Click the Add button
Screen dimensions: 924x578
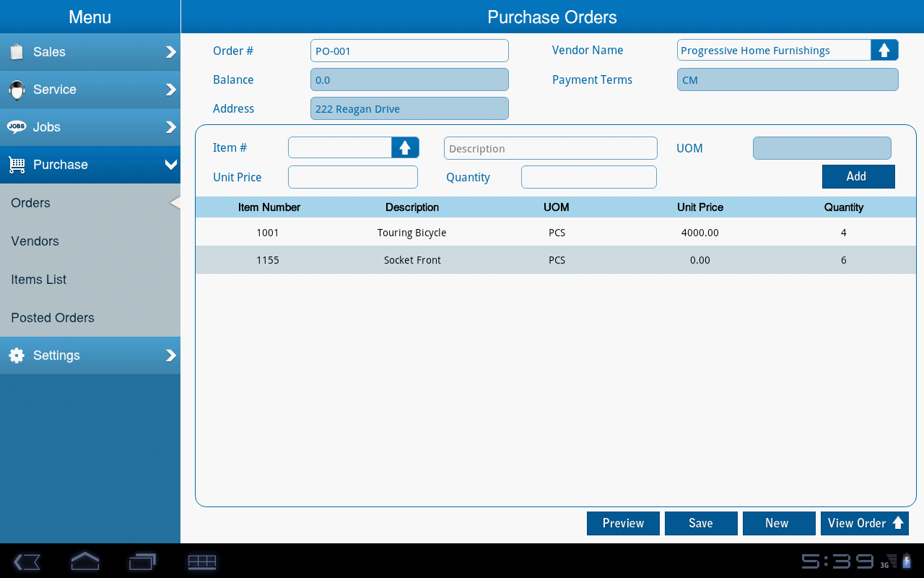(x=858, y=176)
